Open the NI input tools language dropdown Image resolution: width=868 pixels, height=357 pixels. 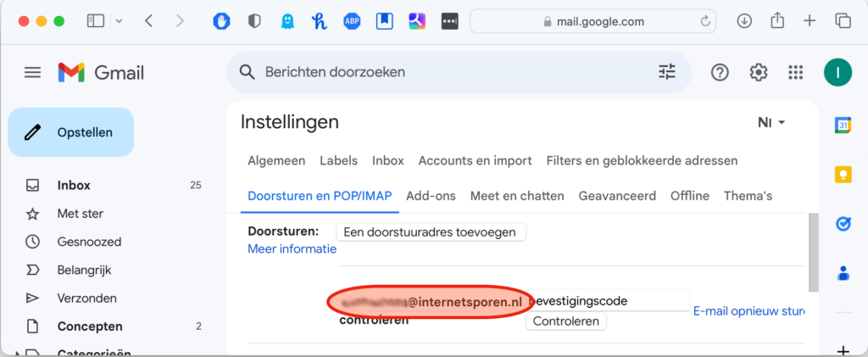pyautogui.click(x=771, y=123)
